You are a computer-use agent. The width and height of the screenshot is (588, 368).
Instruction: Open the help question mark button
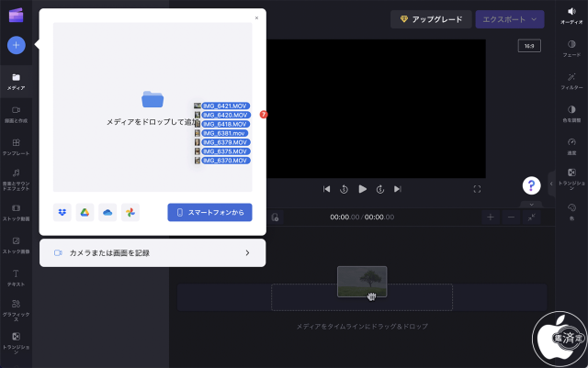click(531, 185)
